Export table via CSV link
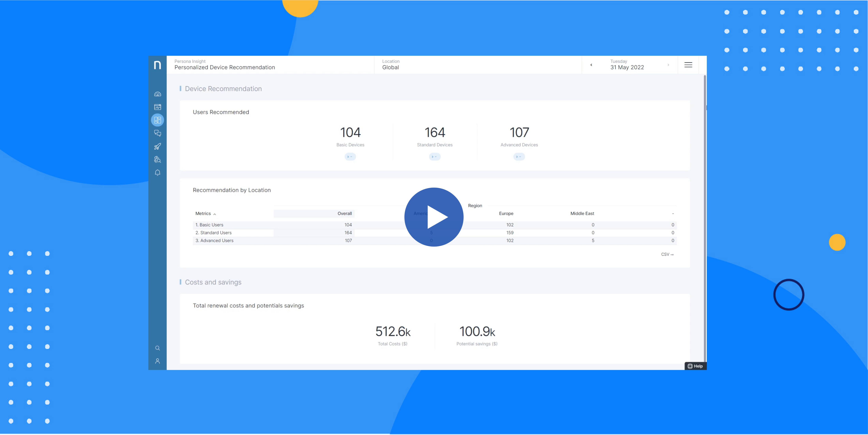This screenshot has width=868, height=435. (667, 254)
